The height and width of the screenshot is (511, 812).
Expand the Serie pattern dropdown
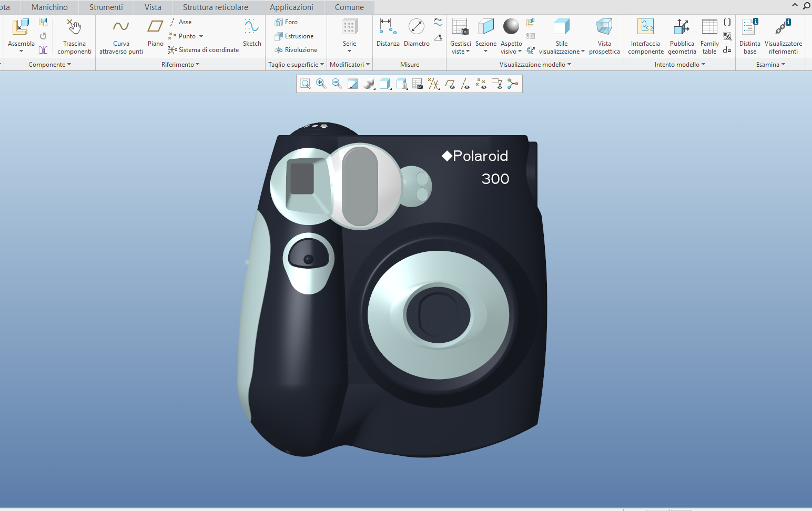[x=350, y=52]
